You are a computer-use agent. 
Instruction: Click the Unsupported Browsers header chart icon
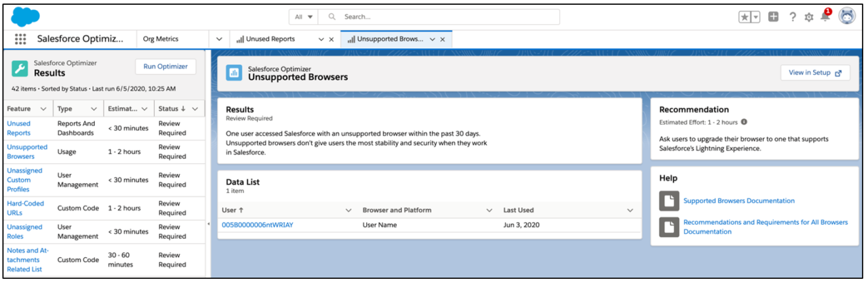click(x=234, y=73)
